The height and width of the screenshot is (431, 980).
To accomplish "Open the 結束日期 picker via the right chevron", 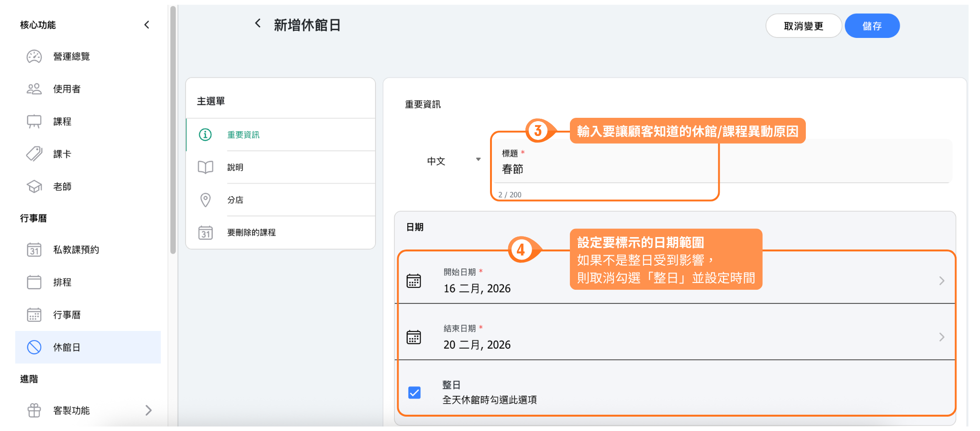I will pyautogui.click(x=941, y=337).
